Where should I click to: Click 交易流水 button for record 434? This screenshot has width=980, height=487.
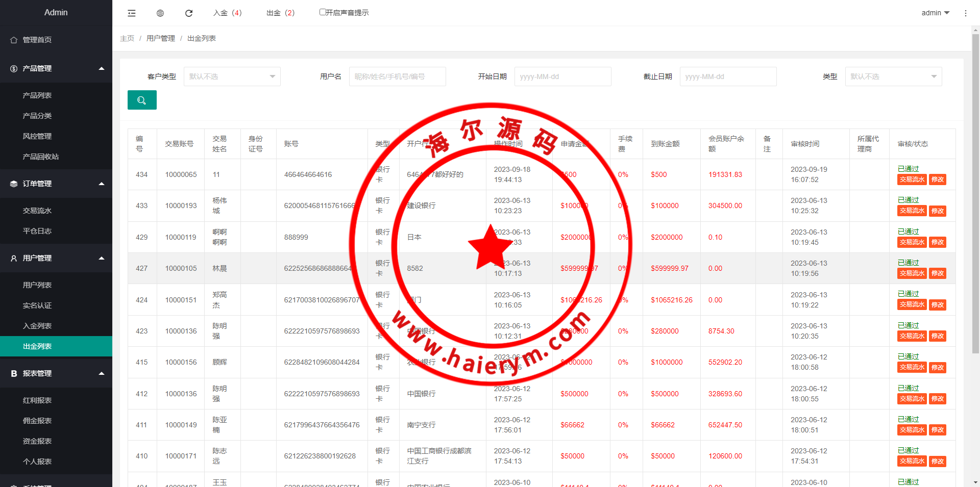912,180
